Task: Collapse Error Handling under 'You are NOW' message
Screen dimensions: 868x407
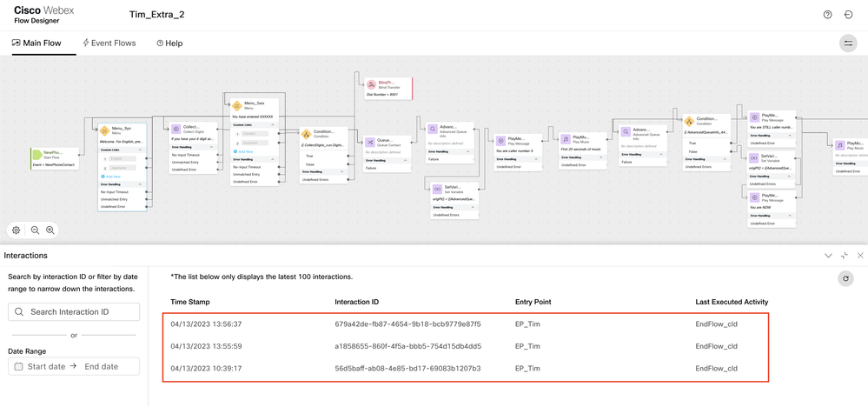Action: [790, 216]
